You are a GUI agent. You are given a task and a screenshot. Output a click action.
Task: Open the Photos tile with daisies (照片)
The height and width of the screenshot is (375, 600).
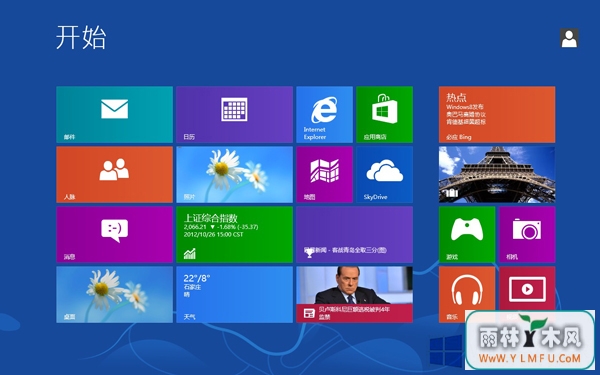pyautogui.click(x=235, y=174)
